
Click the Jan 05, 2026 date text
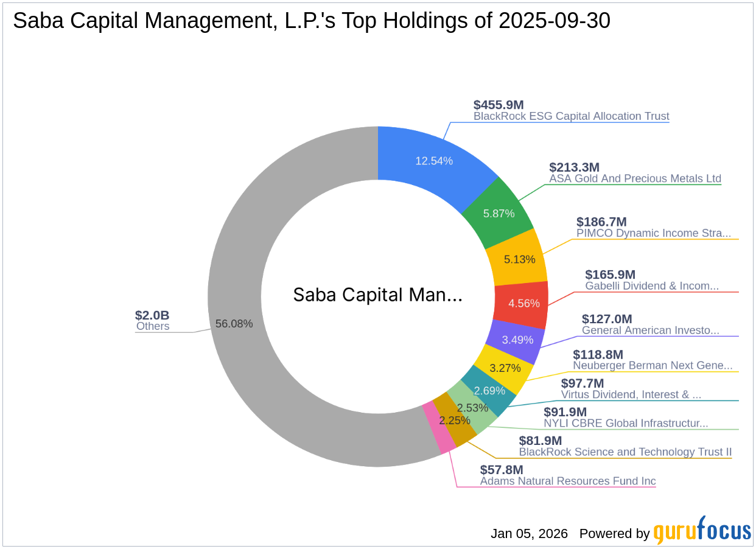point(528,534)
